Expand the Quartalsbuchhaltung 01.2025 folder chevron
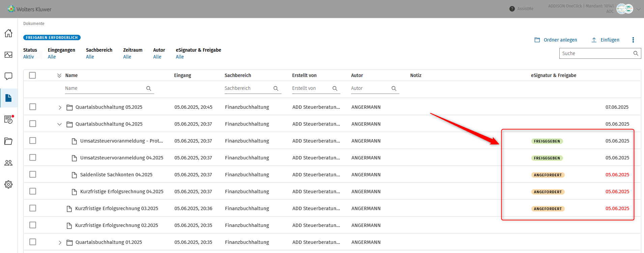644x253 pixels. pyautogui.click(x=60, y=243)
